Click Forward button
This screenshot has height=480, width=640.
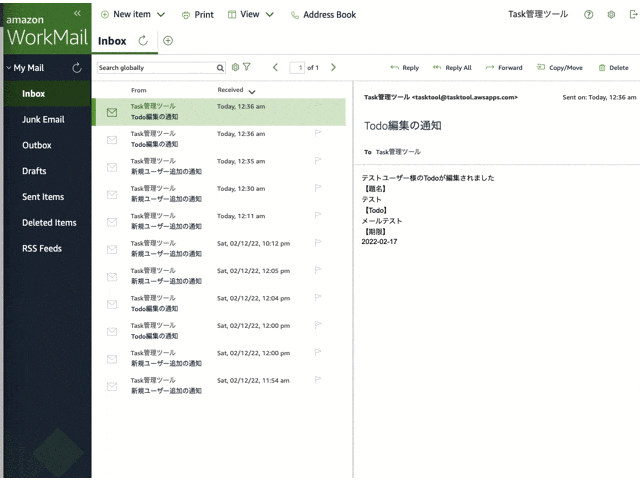[504, 68]
